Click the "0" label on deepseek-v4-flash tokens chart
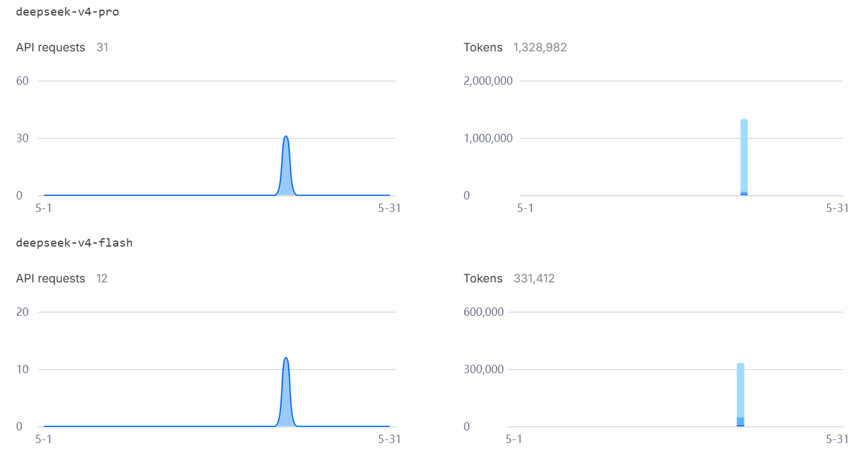Image resolution: width=868 pixels, height=452 pixels. [467, 426]
